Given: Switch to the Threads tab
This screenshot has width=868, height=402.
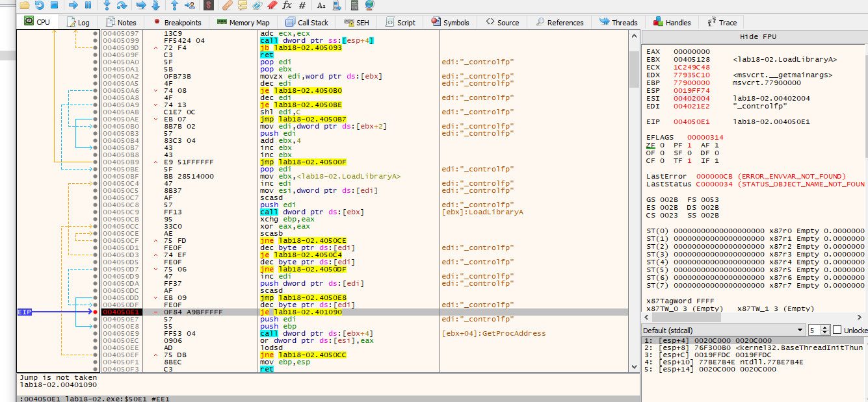Looking at the screenshot, I should point(618,22).
